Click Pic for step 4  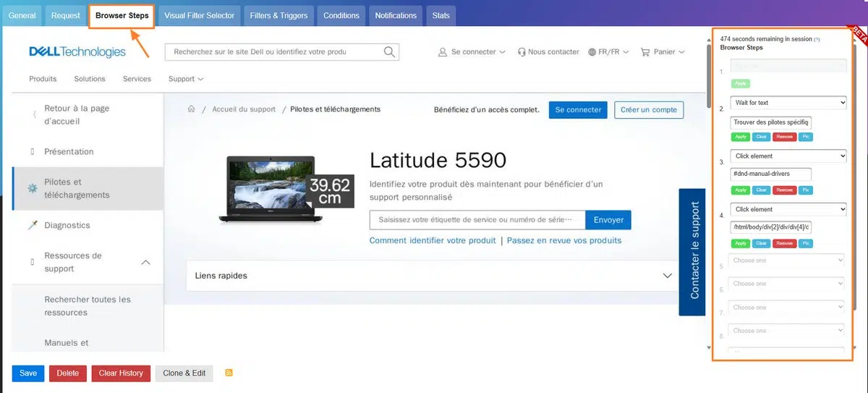(806, 243)
